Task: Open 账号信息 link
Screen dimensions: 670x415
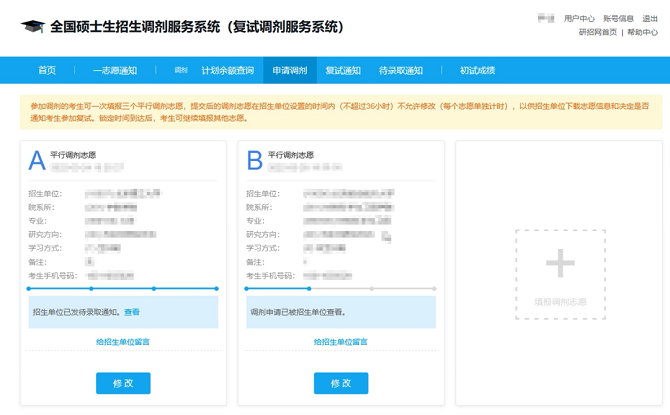Action: tap(618, 18)
